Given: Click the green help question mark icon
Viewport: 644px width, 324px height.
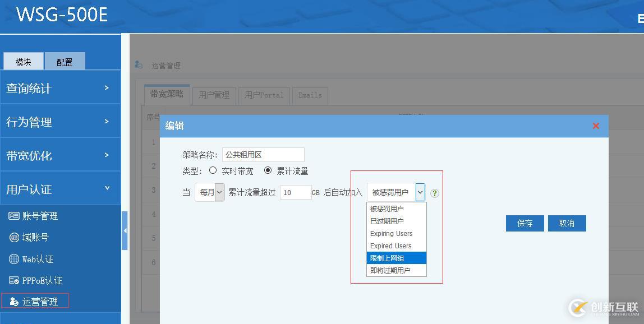Looking at the screenshot, I should click(435, 193).
